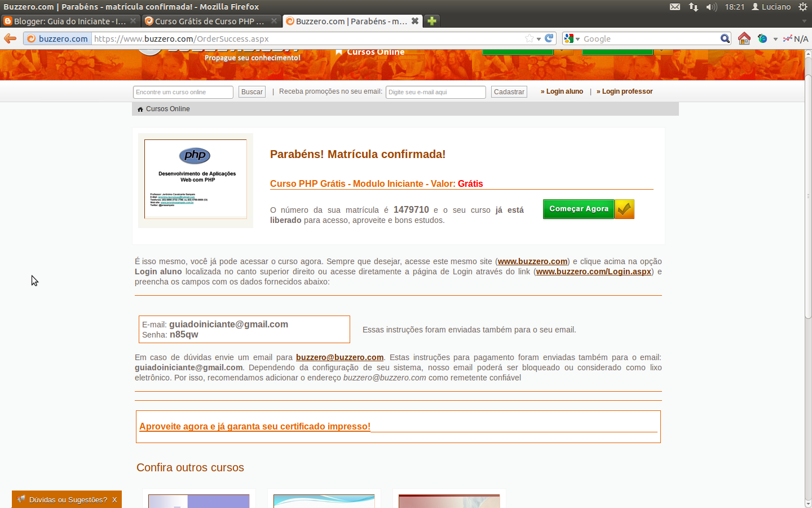Click the PHP course cover thumbnail
The width and height of the screenshot is (812, 508).
196,179
